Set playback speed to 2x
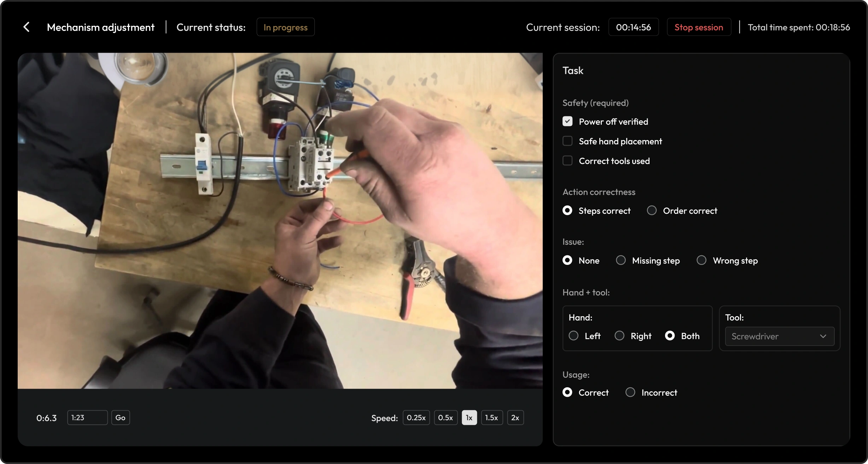The height and width of the screenshot is (464, 868). point(515,417)
